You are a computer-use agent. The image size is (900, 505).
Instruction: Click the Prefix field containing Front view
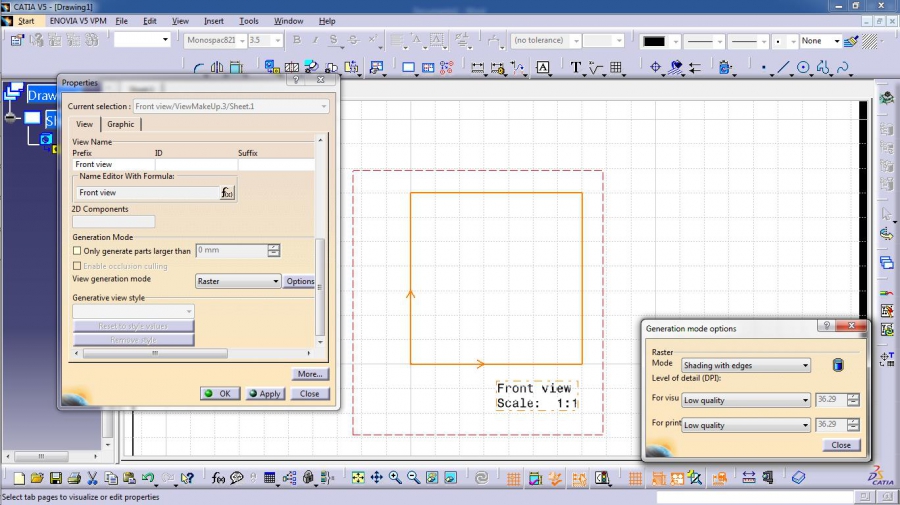click(113, 164)
